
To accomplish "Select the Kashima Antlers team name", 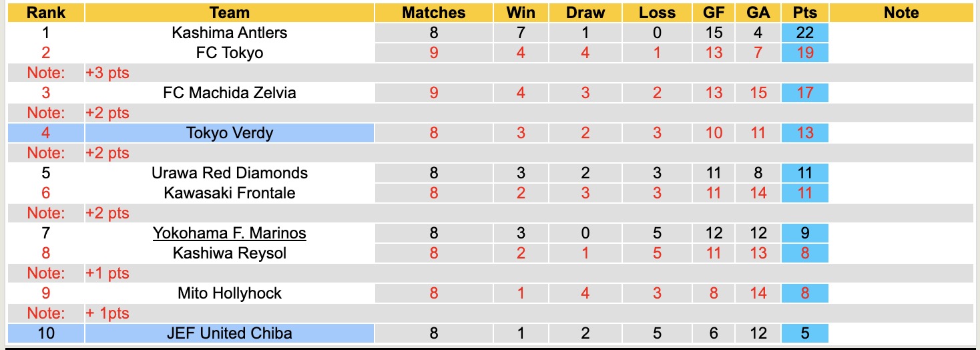I will 229,33.
